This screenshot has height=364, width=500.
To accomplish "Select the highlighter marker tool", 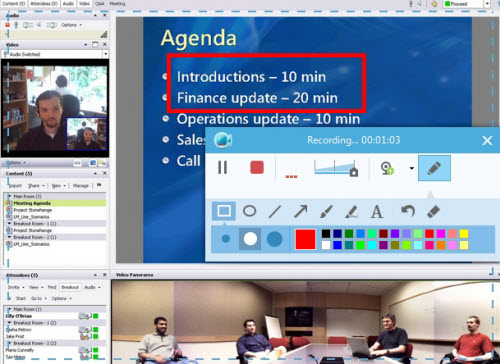I will (351, 212).
